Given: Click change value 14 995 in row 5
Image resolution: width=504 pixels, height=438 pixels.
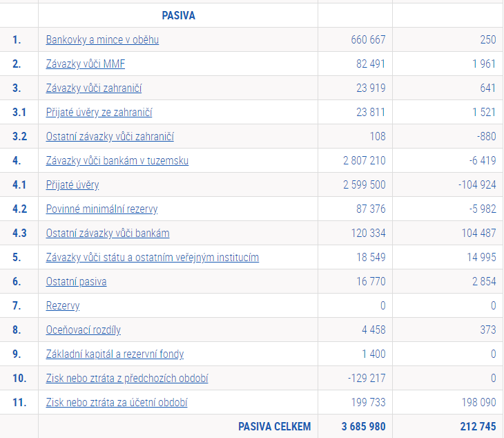Looking at the screenshot, I should point(481,257).
